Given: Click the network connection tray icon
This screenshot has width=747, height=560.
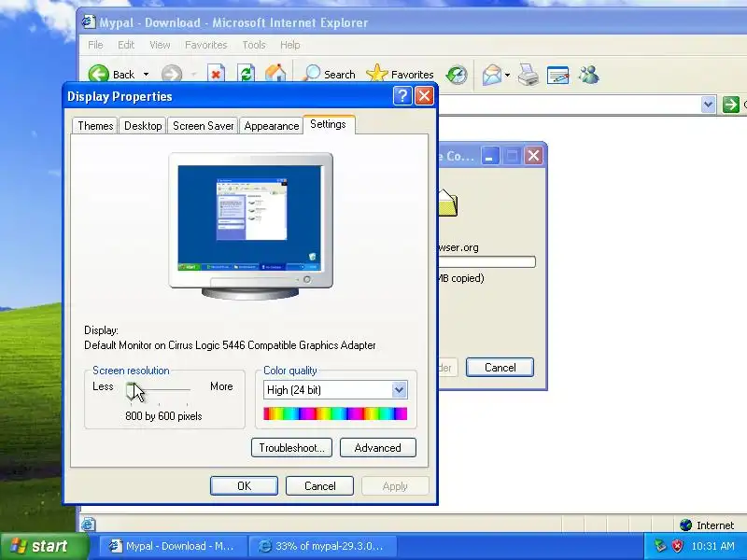Looking at the screenshot, I should tap(660, 546).
